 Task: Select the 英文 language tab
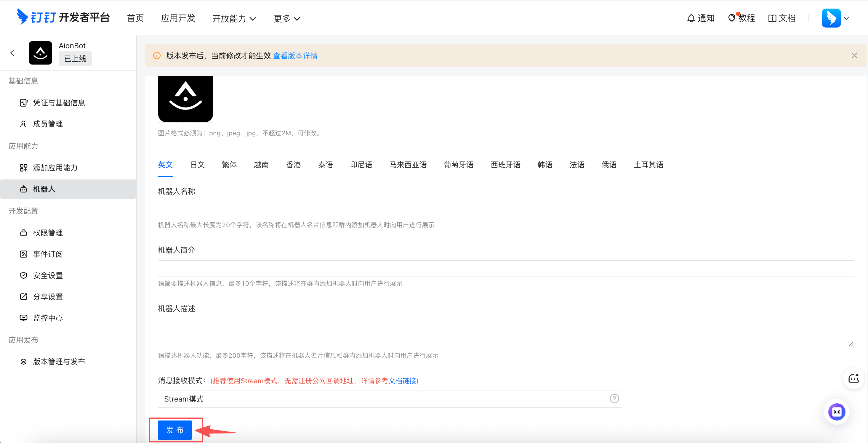coord(165,165)
